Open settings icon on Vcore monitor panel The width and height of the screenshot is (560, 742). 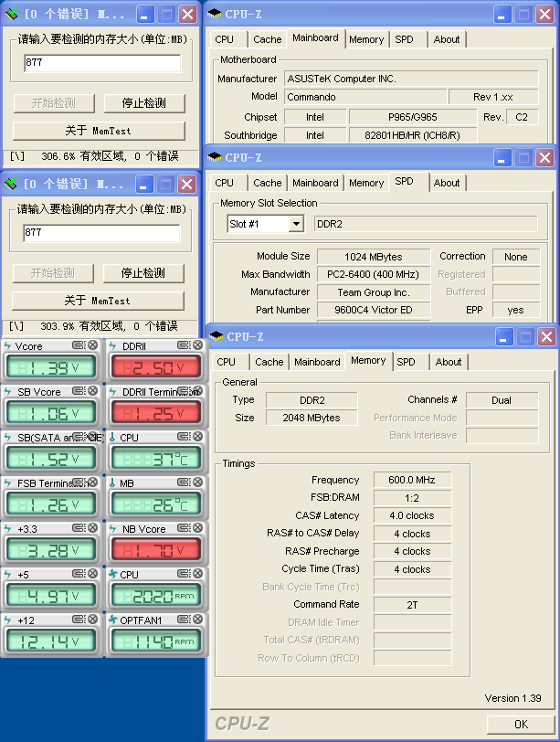click(x=79, y=345)
